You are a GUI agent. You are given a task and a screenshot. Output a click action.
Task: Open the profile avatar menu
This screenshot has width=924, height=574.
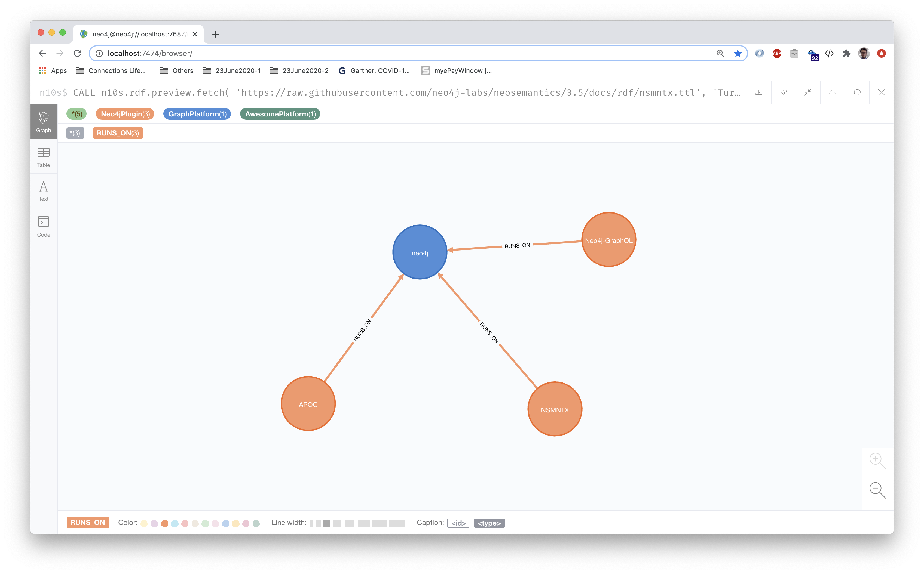click(864, 54)
